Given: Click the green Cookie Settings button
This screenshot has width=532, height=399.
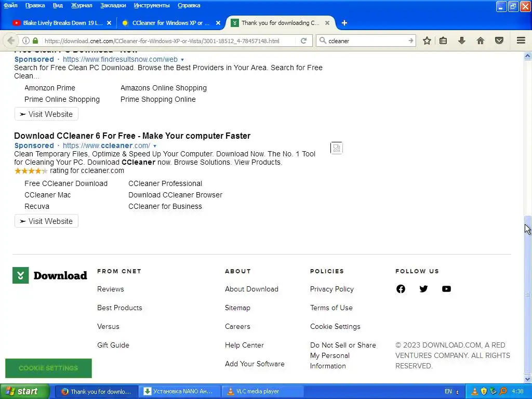Looking at the screenshot, I should [48, 368].
